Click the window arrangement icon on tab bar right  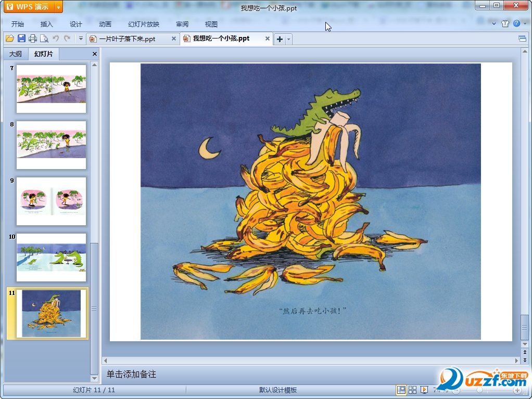523,38
